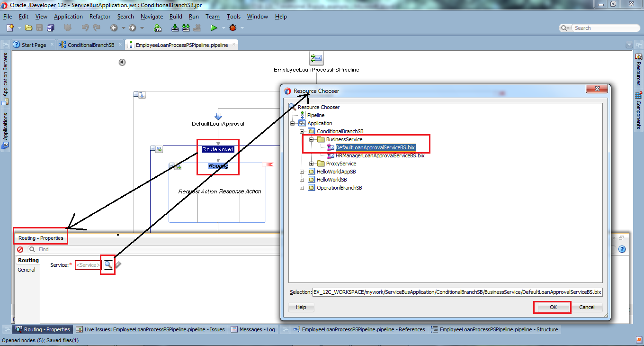644x346 pixels.
Task: Open the Resources side panel
Action: (x=638, y=70)
